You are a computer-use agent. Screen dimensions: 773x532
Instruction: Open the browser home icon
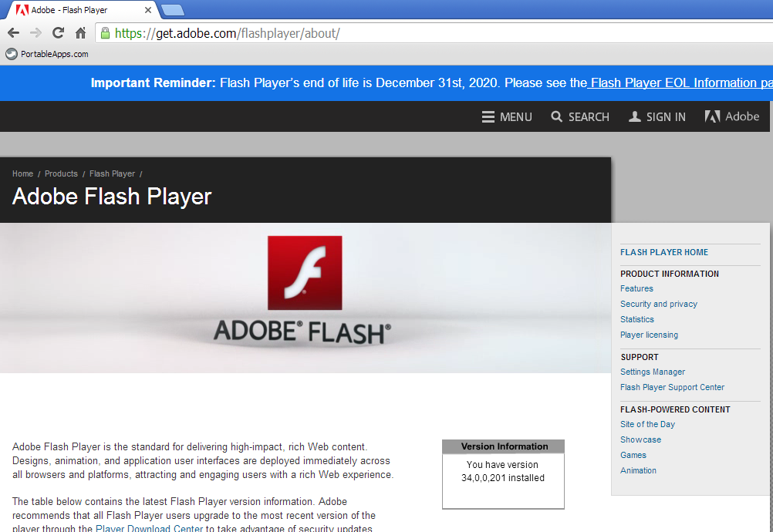tap(81, 33)
